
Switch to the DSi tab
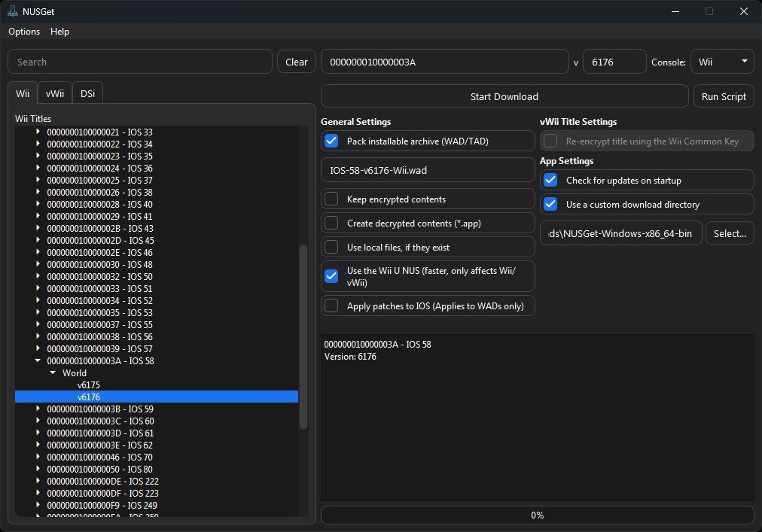click(x=87, y=93)
